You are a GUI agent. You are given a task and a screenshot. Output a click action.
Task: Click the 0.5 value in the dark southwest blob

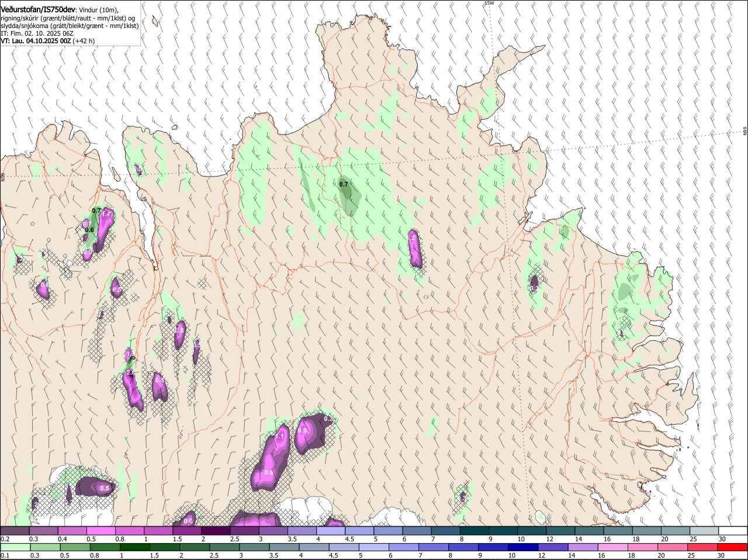[105, 488]
